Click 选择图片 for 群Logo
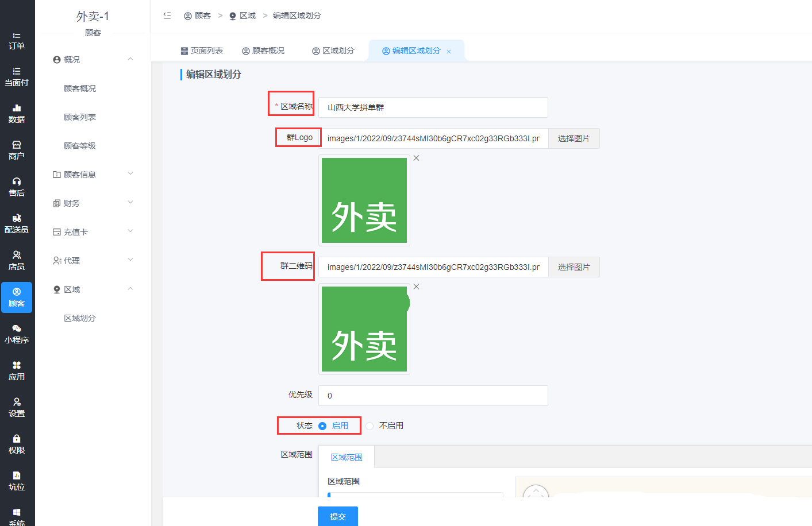The image size is (812, 526). coord(574,138)
